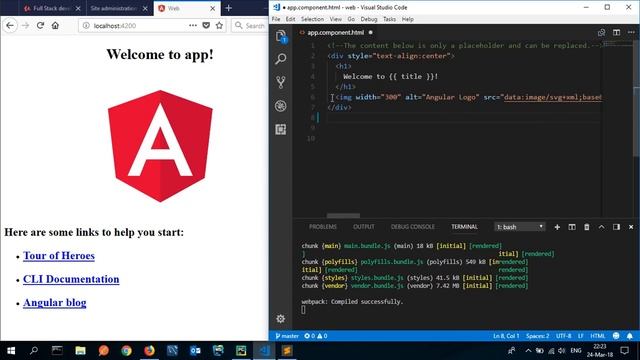Open the editor More Actions ellipsis
Screen dimensions: 640x360
coord(631,32)
